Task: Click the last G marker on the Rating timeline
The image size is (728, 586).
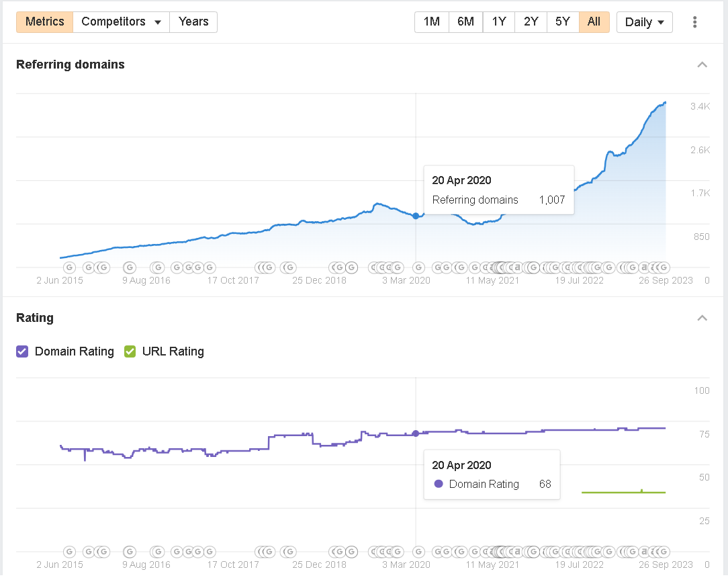Action: point(663,552)
